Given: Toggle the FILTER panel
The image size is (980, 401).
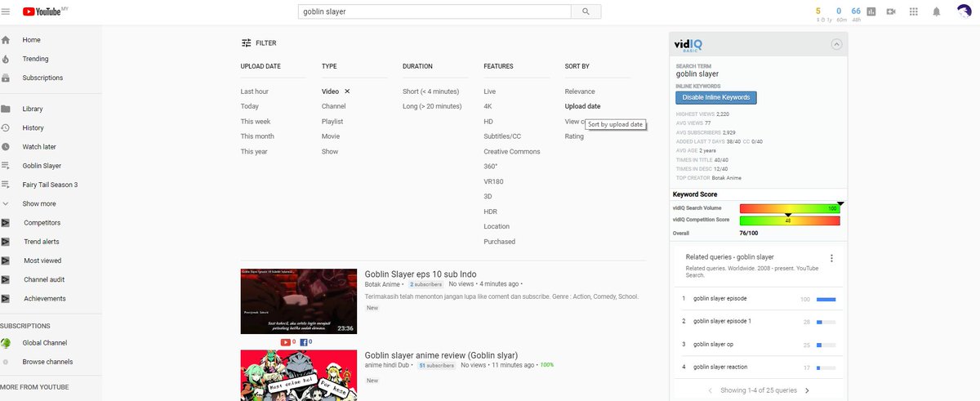Looking at the screenshot, I should pyautogui.click(x=259, y=43).
